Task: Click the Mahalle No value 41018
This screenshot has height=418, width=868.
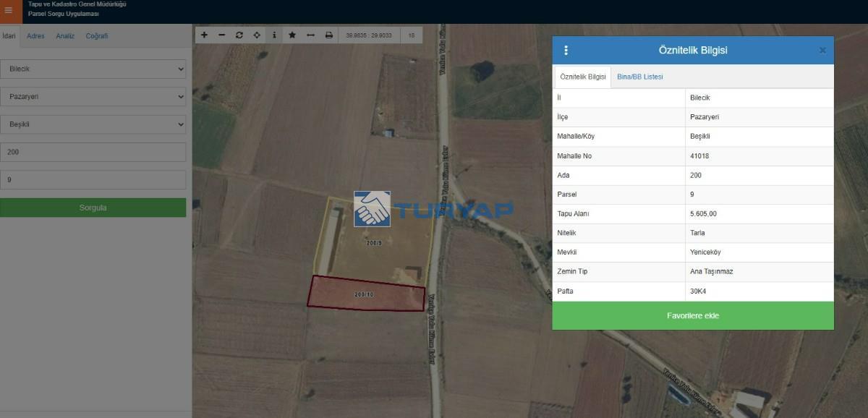Action: [x=699, y=156]
